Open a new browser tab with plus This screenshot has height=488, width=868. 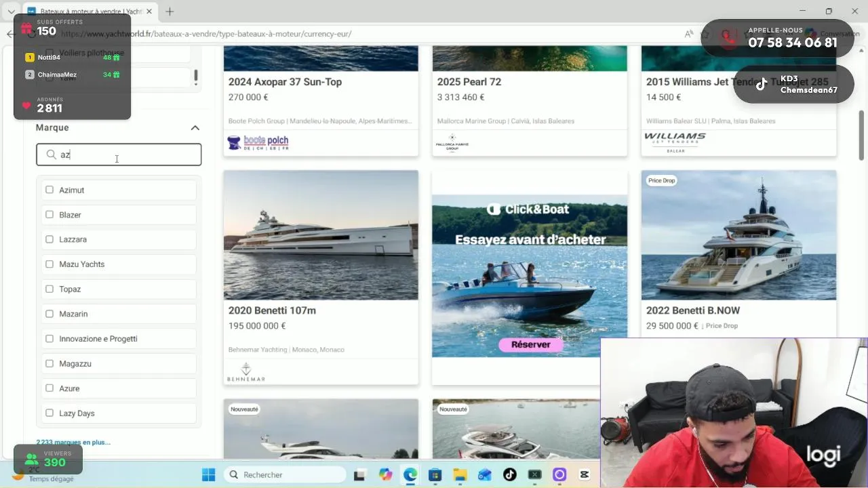pyautogui.click(x=170, y=12)
